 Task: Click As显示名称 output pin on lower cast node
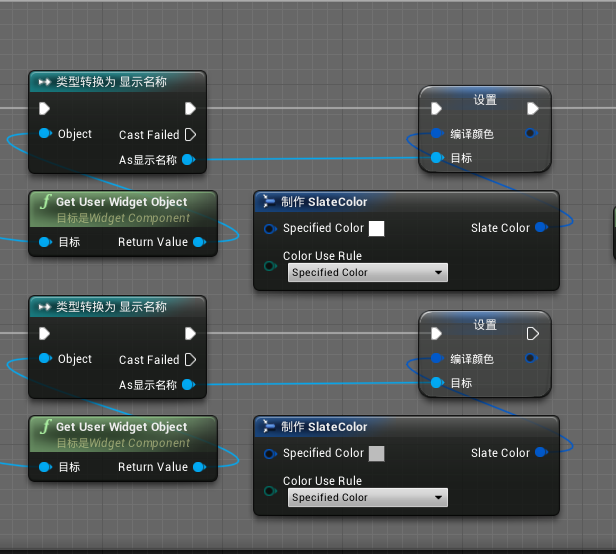tap(189, 385)
